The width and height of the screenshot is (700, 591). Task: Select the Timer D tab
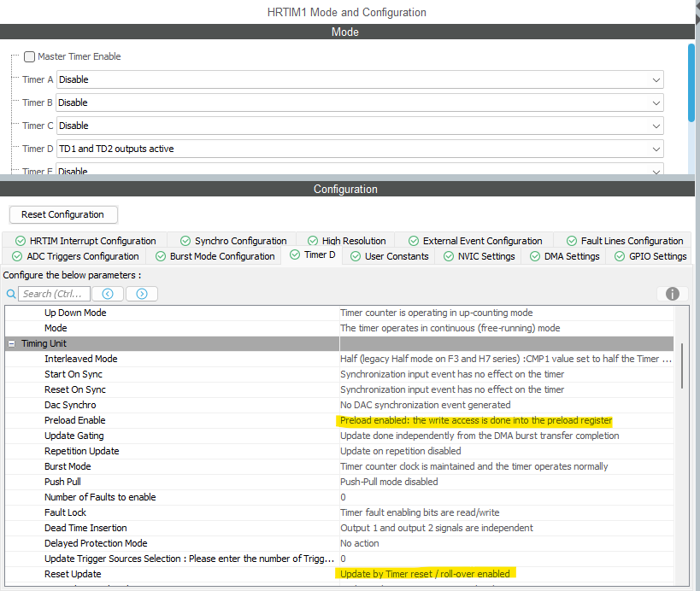point(312,255)
